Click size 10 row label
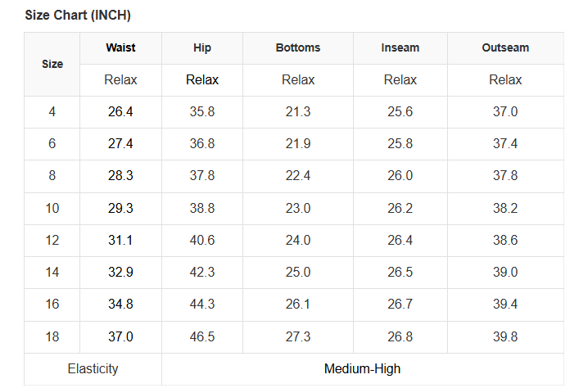Viewport: 588px width, 388px height. coord(52,208)
